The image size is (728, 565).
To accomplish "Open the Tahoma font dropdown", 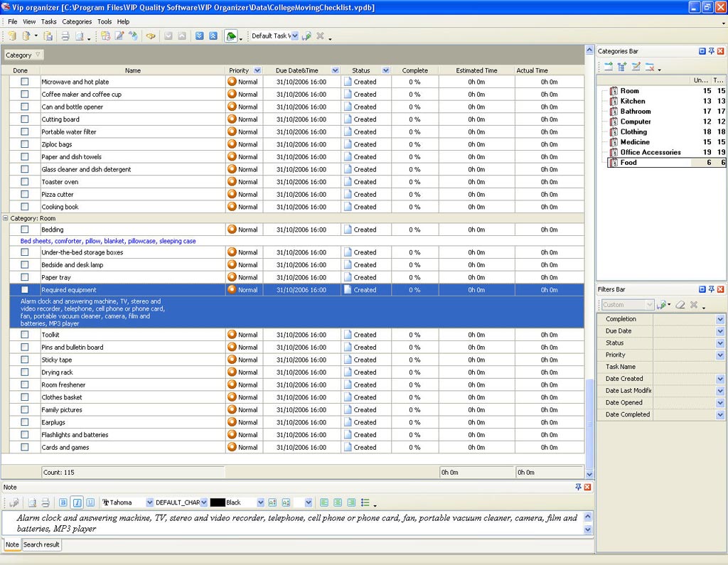I will click(x=149, y=502).
